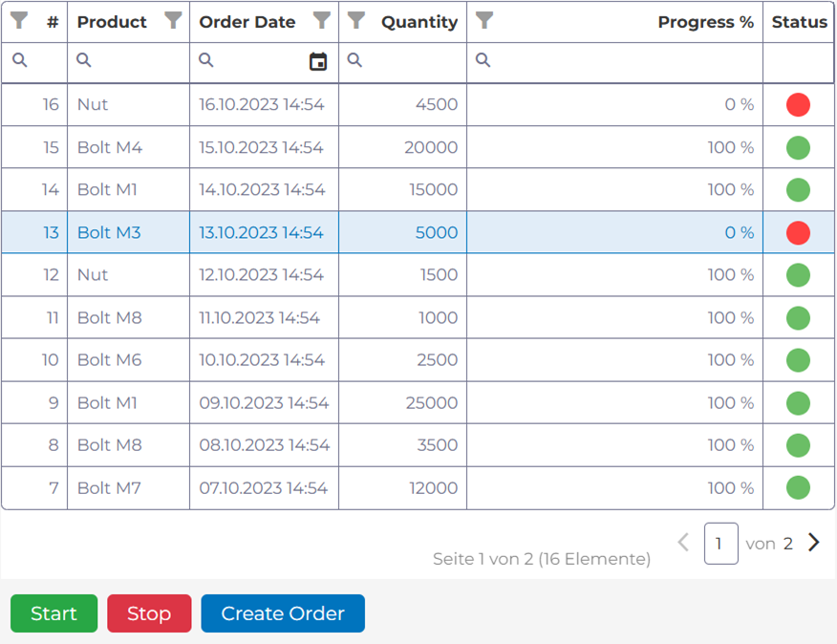Click the Quantity column header to sort
Viewport: 837px width, 644px height.
click(x=418, y=21)
